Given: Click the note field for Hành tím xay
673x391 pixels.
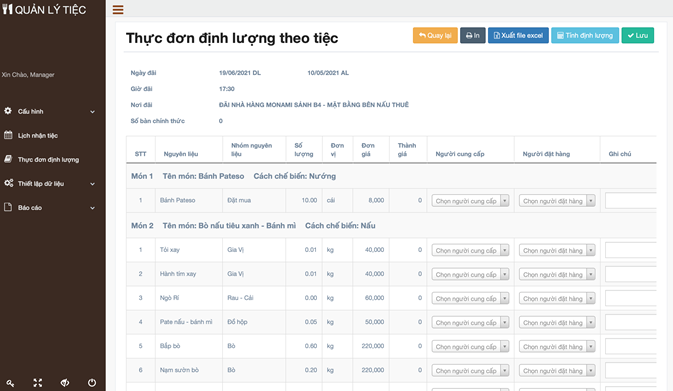Looking at the screenshot, I should pyautogui.click(x=631, y=274).
